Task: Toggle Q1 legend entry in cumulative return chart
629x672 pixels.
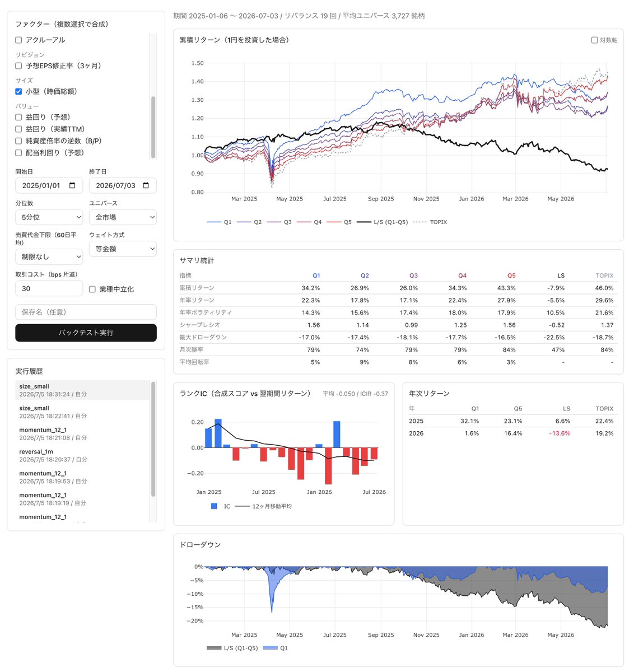Action: (x=219, y=222)
